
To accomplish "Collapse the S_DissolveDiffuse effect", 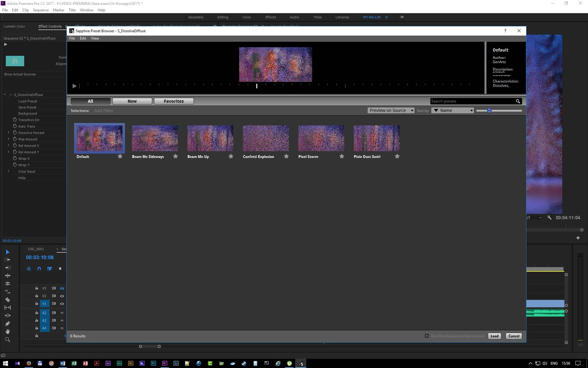I will tap(5, 94).
